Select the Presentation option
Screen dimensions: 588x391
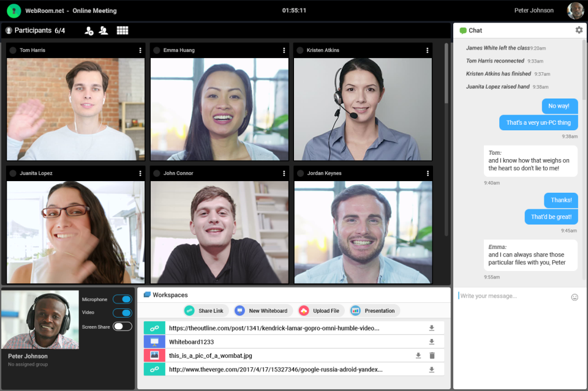(x=373, y=310)
